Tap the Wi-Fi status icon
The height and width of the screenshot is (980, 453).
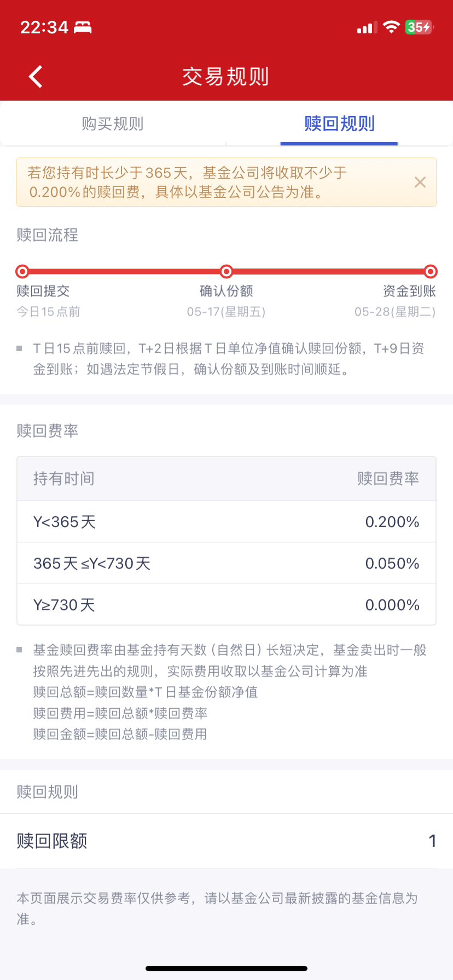pos(391,27)
